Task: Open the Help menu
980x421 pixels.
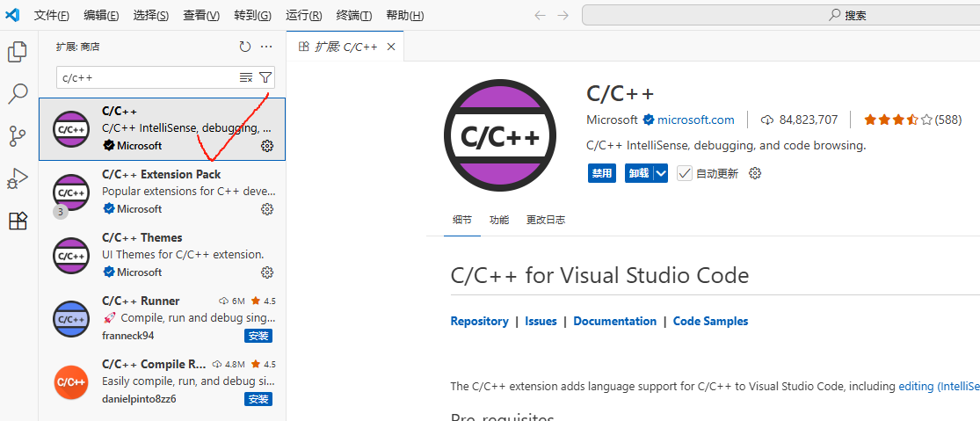Action: coord(404,16)
